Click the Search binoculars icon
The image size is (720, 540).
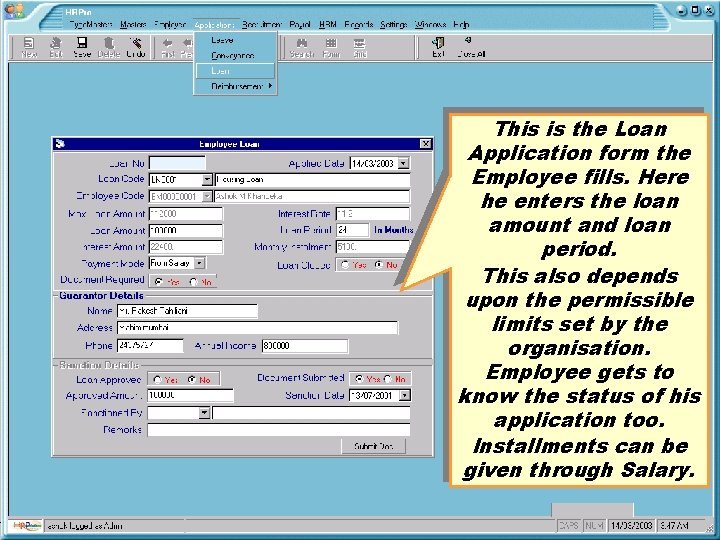(x=302, y=43)
